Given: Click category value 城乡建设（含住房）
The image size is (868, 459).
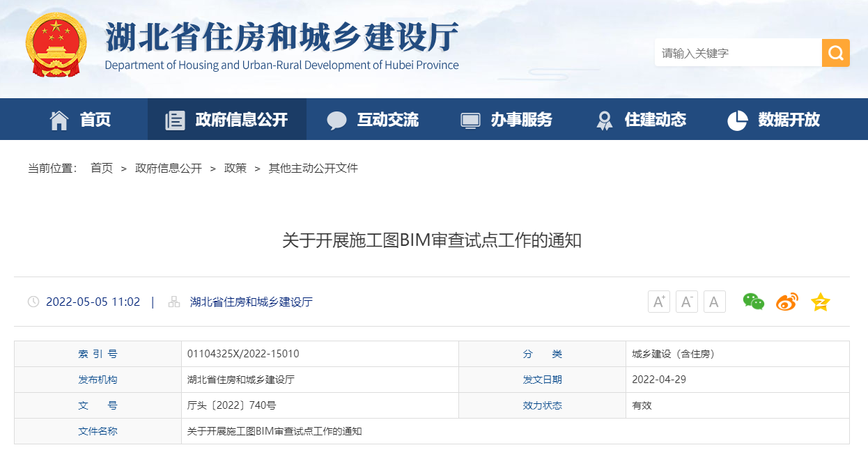Looking at the screenshot, I should 674,354.
